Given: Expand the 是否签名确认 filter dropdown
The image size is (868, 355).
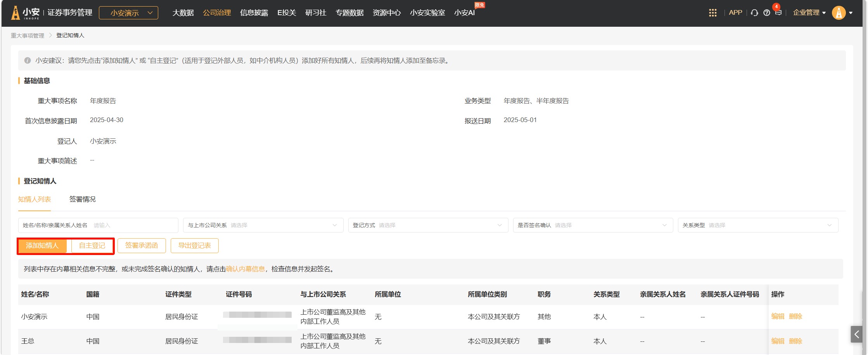Looking at the screenshot, I should coord(593,225).
